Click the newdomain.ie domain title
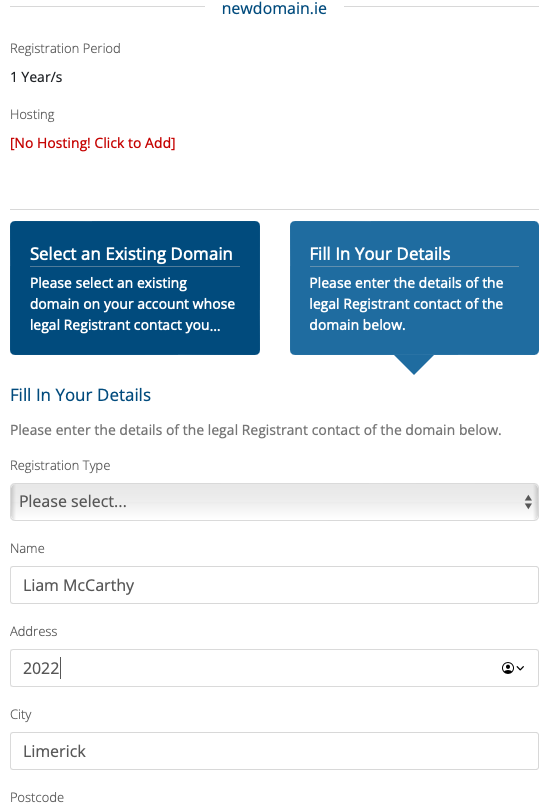551x811 pixels. click(274, 9)
